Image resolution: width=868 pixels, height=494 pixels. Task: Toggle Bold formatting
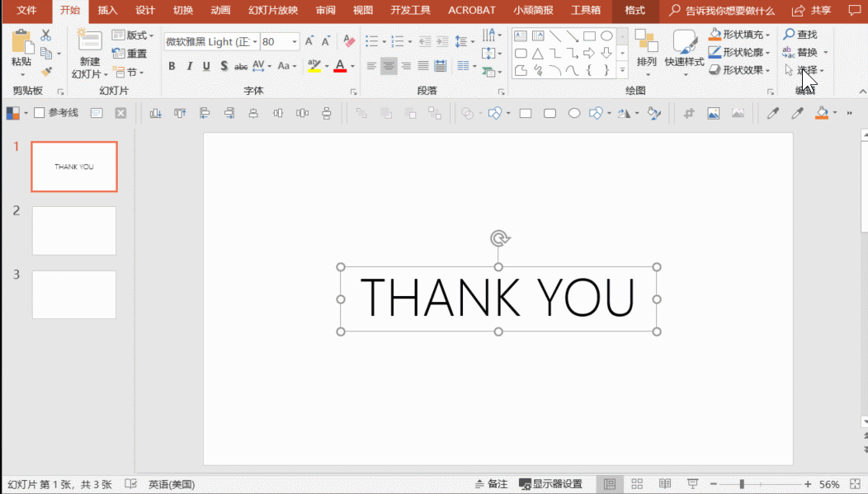(x=172, y=66)
